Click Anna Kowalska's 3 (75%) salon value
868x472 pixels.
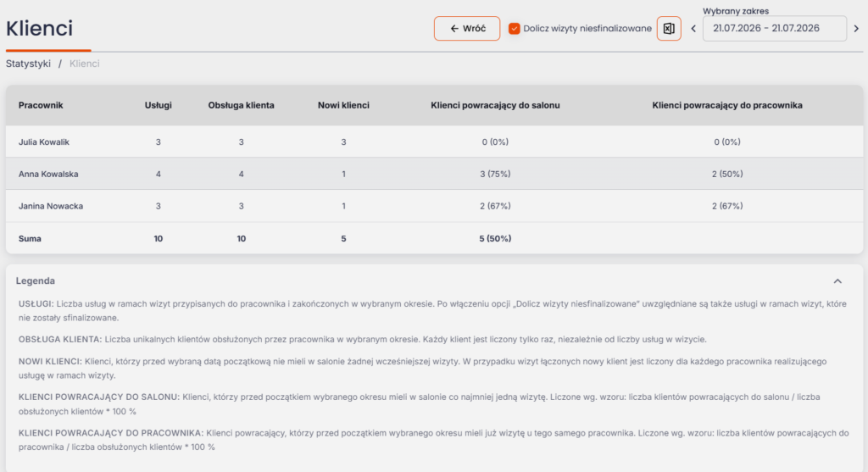(495, 174)
